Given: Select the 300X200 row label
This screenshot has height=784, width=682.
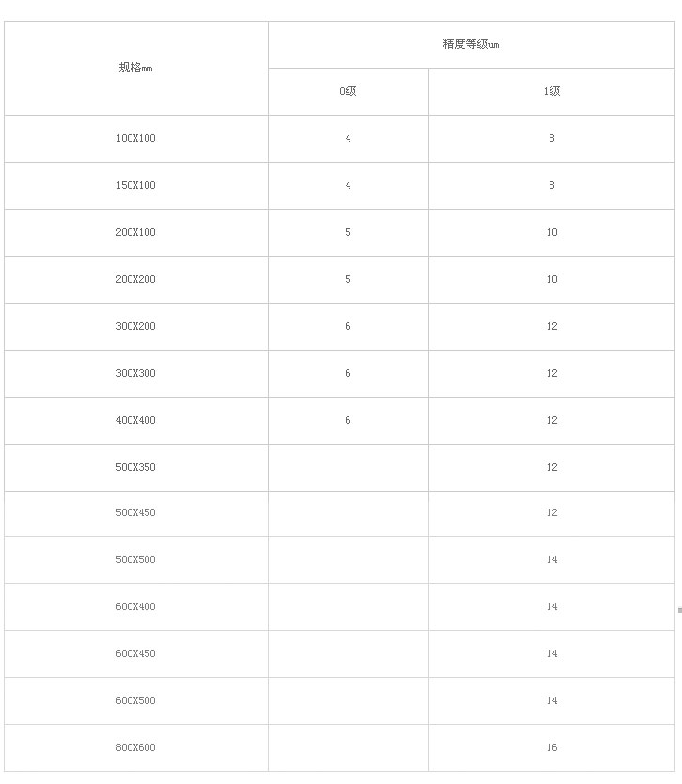Looking at the screenshot, I should coord(136,326).
